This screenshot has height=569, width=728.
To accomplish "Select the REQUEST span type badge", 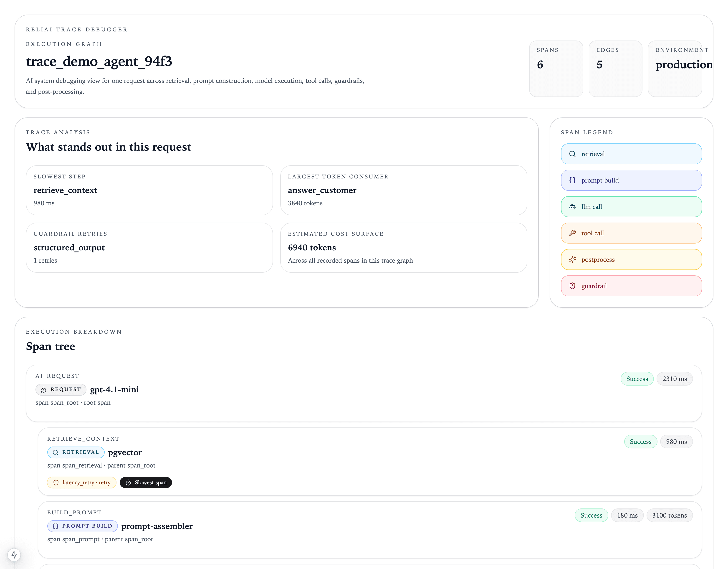I will click(61, 390).
